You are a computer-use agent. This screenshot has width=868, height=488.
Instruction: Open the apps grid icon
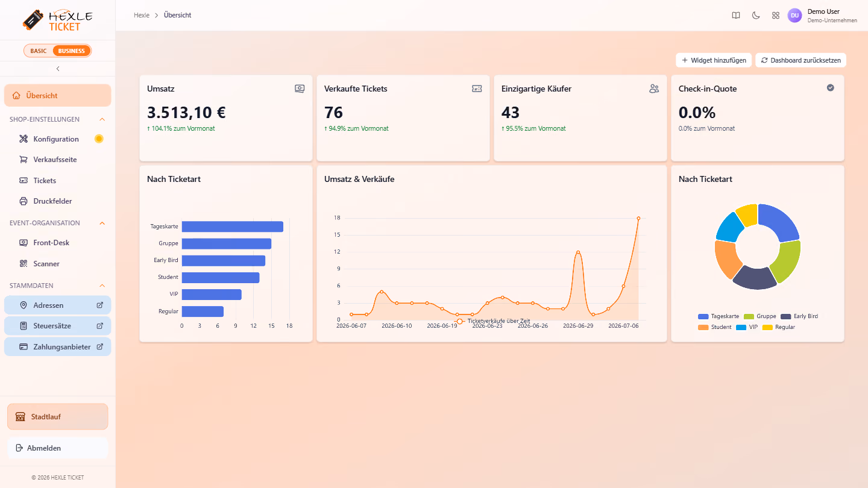click(x=776, y=16)
